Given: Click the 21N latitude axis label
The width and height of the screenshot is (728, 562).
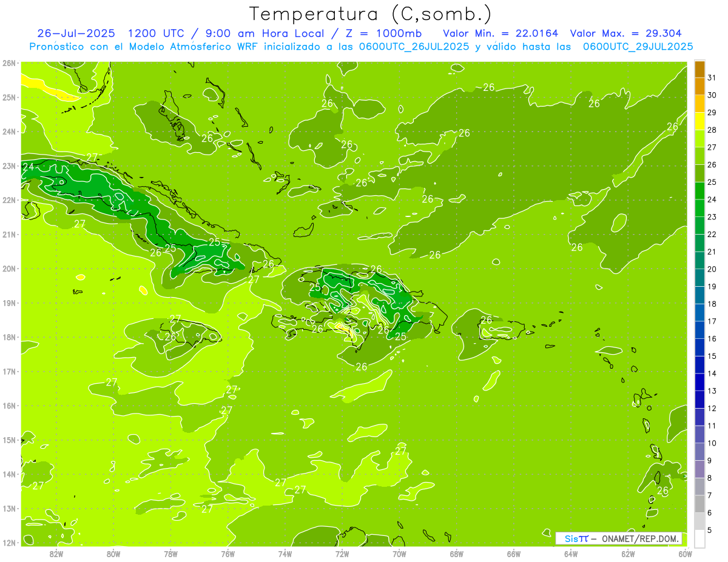Looking at the screenshot, I should click(x=9, y=234).
